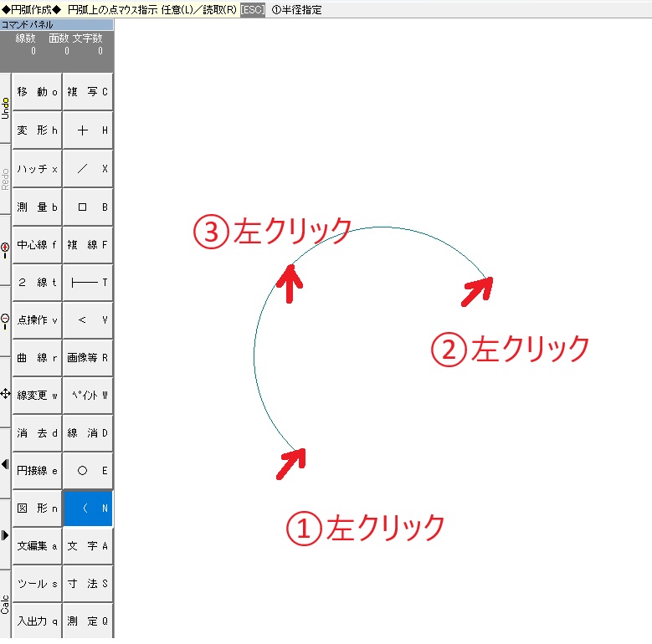Select the arc (N) tool
The image size is (652, 644).
[88, 509]
